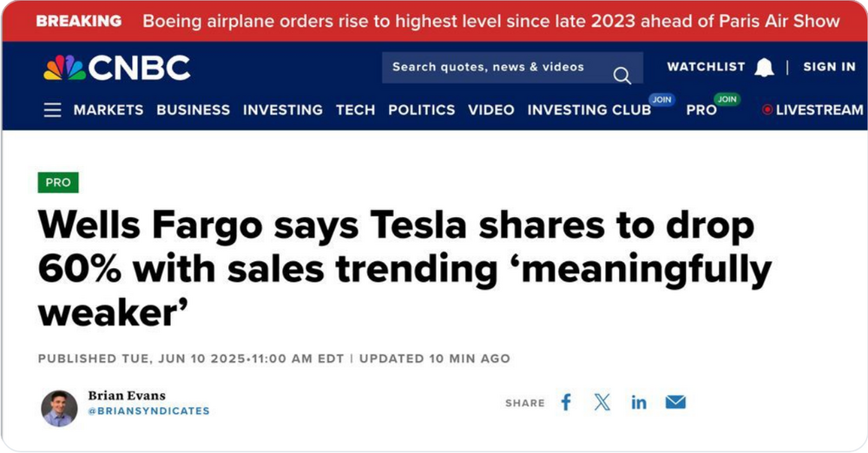Open the breaking news Boeing headline

coord(490,21)
